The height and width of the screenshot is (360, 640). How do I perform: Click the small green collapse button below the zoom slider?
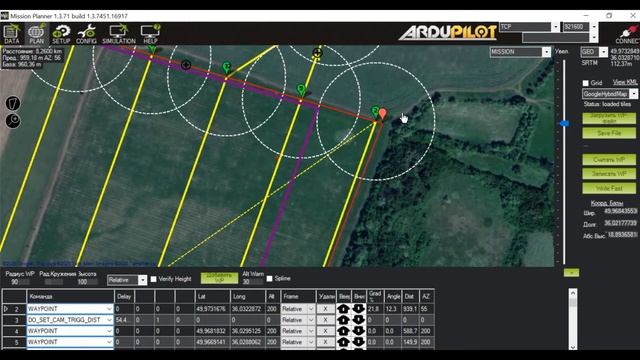click(571, 272)
